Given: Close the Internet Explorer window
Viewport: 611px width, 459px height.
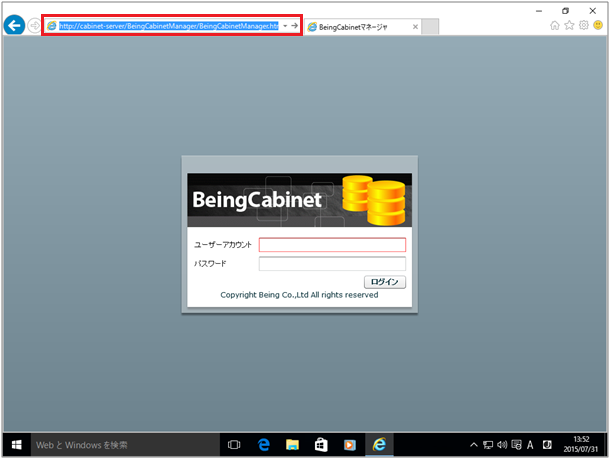Looking at the screenshot, I should click(x=593, y=11).
